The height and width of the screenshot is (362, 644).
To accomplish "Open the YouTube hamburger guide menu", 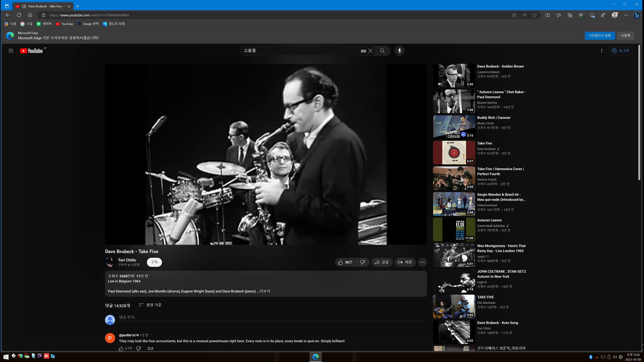I will coord(11,51).
